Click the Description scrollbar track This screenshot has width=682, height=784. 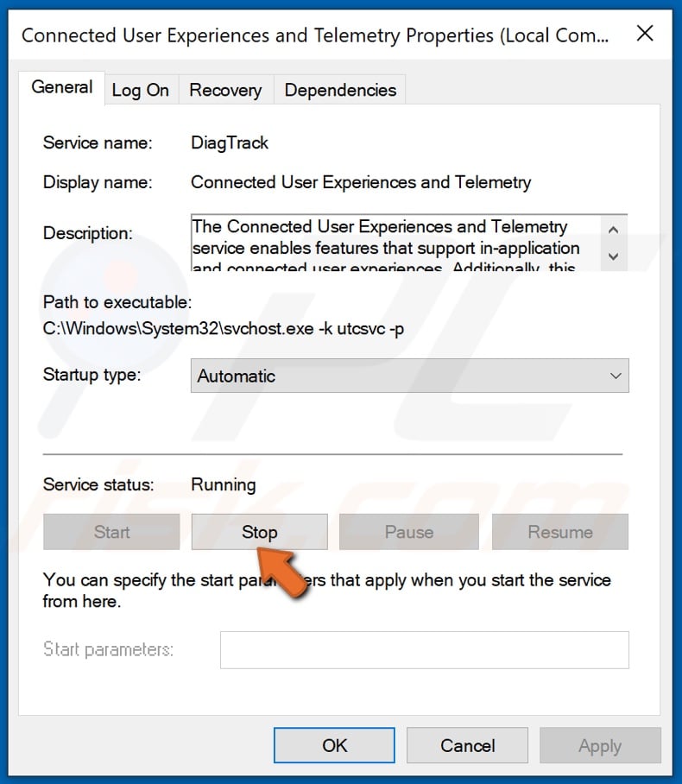tap(613, 243)
